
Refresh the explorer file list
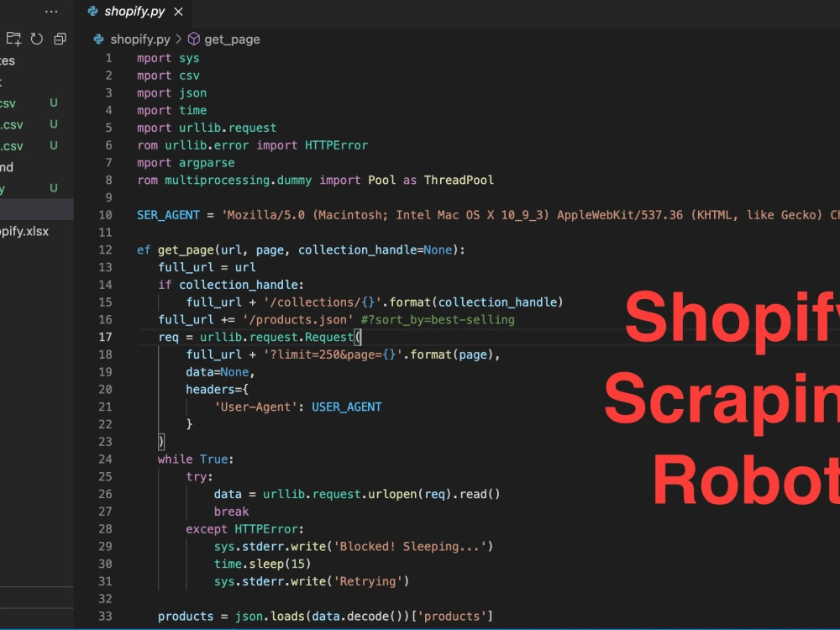click(36, 39)
